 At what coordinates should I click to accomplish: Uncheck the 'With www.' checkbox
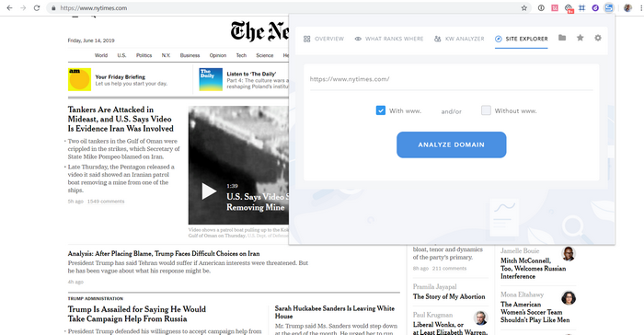381,110
